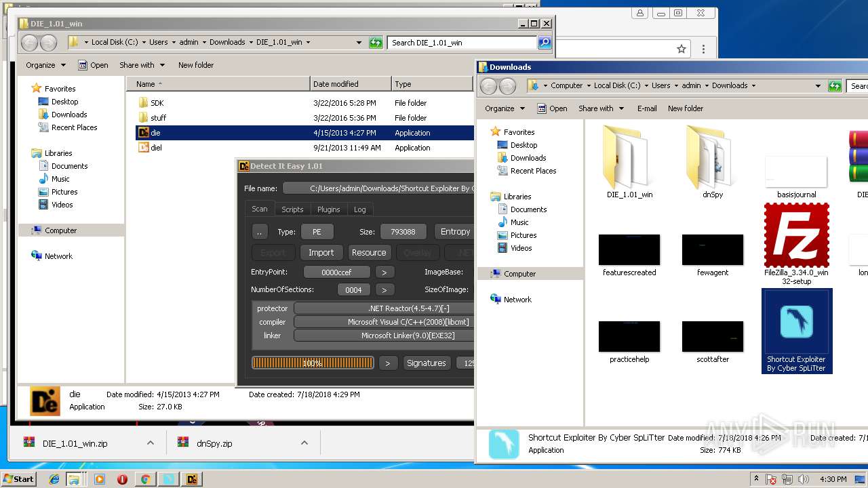Select Computer in Downloads navigation pane
868x488 pixels.
(x=520, y=274)
